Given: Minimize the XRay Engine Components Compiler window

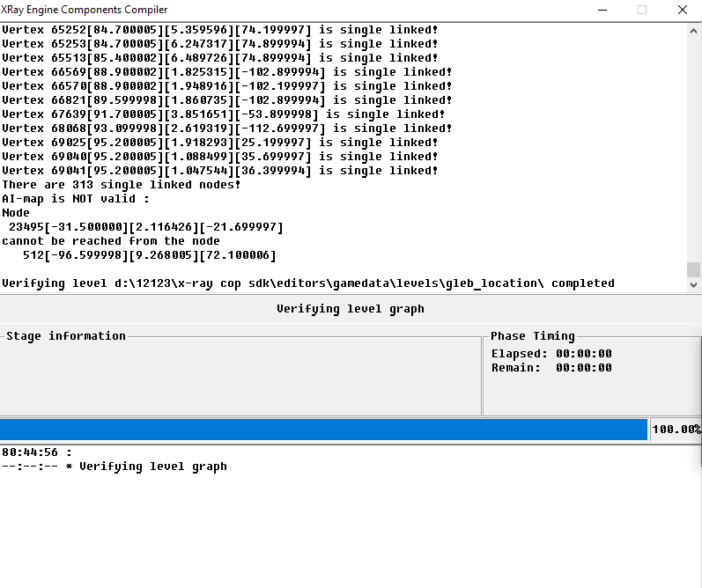Looking at the screenshot, I should coord(602,10).
